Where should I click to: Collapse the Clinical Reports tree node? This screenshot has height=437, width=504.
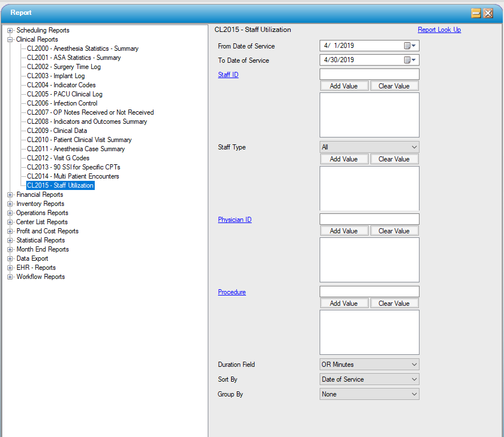[10, 39]
